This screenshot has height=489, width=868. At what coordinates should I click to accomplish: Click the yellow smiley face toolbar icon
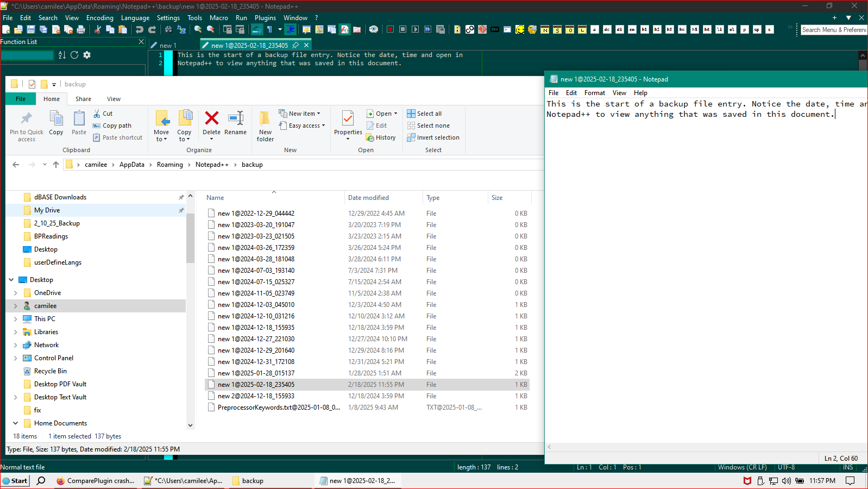click(520, 29)
